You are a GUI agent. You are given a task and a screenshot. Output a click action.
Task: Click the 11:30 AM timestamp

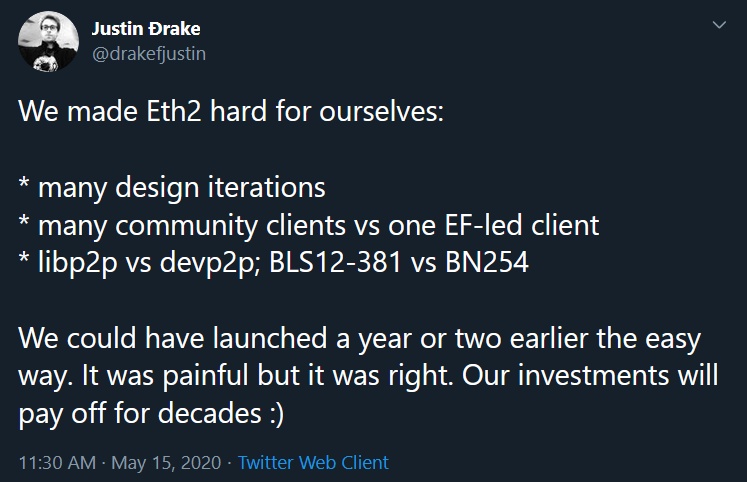tap(57, 462)
